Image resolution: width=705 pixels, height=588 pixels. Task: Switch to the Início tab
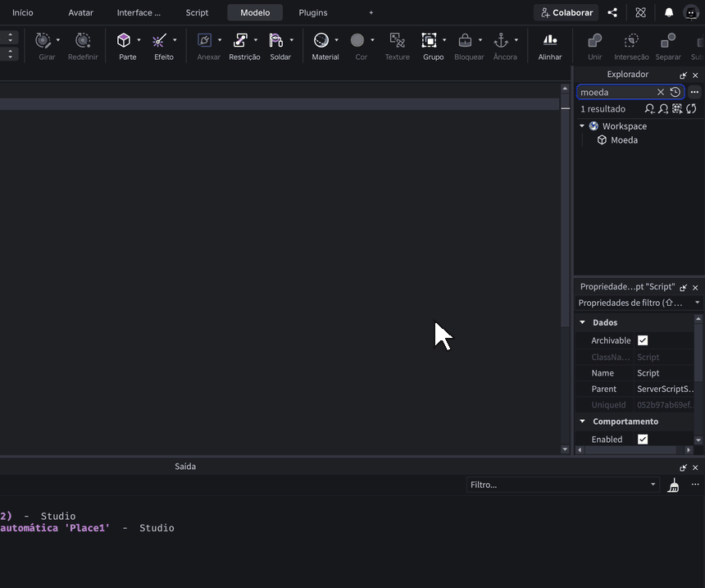[22, 12]
